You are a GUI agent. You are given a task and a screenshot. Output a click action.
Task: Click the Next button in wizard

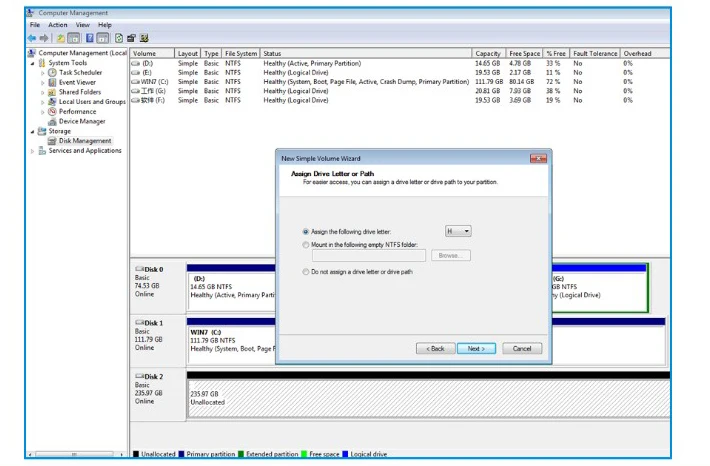point(476,349)
